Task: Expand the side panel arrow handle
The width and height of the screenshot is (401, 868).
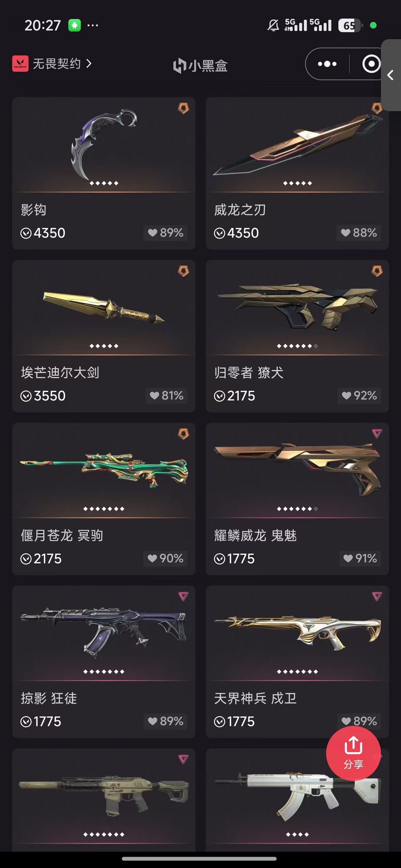Action: tap(391, 75)
